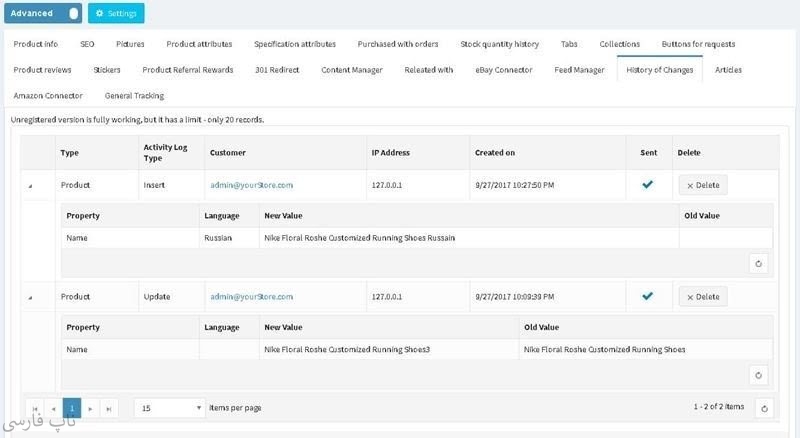Click the Sent checkmark for Insert row
Viewport: 800px width, 438px height.
[647, 184]
